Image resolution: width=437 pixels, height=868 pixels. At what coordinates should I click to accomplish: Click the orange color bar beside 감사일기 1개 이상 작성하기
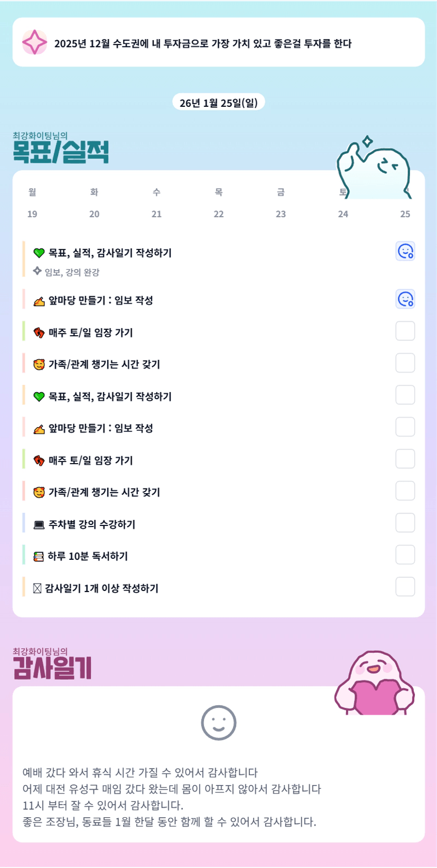pyautogui.click(x=24, y=587)
